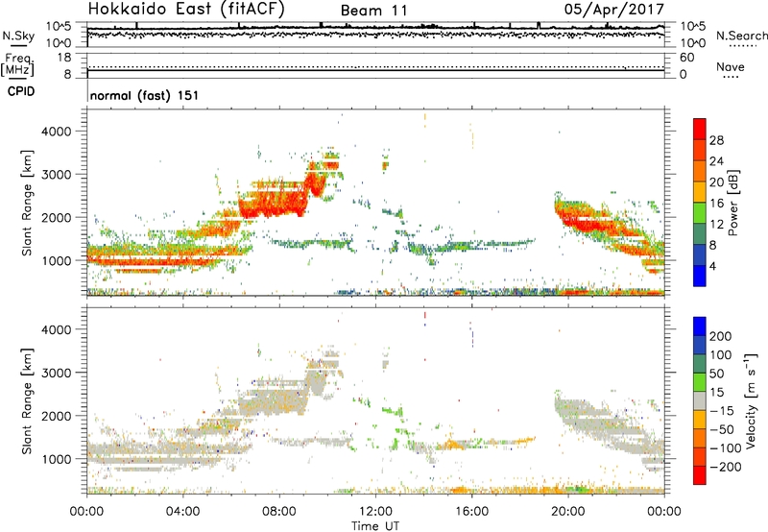Click the 'normal (fast) 151' text
Viewport: 768px width, 532px height.
click(x=145, y=95)
